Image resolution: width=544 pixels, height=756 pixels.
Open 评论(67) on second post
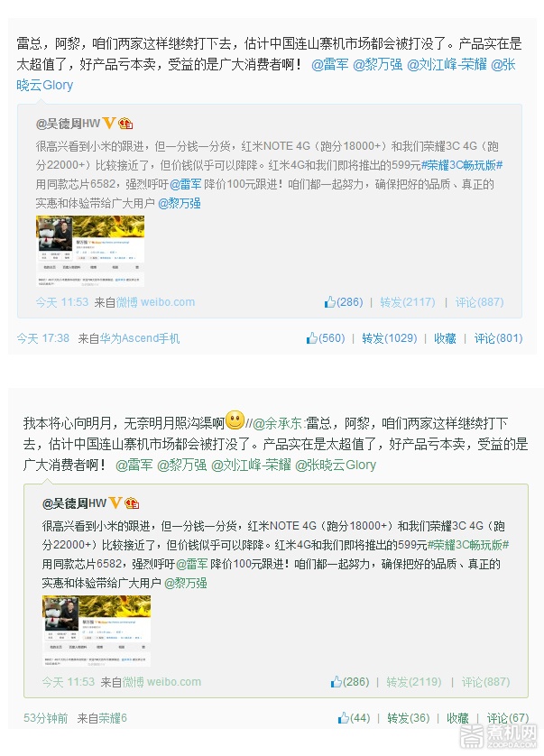[x=507, y=718]
